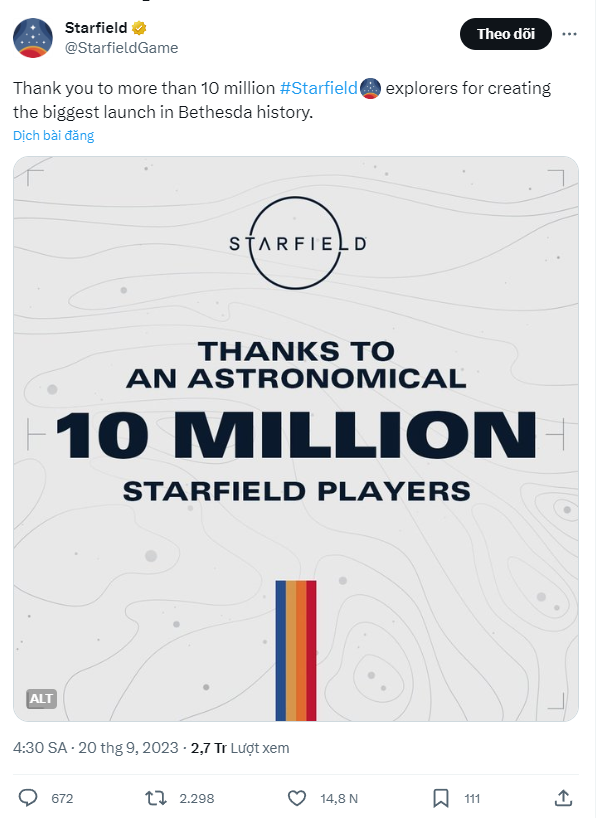Click the 4:30 SA post timestamp

40,748
